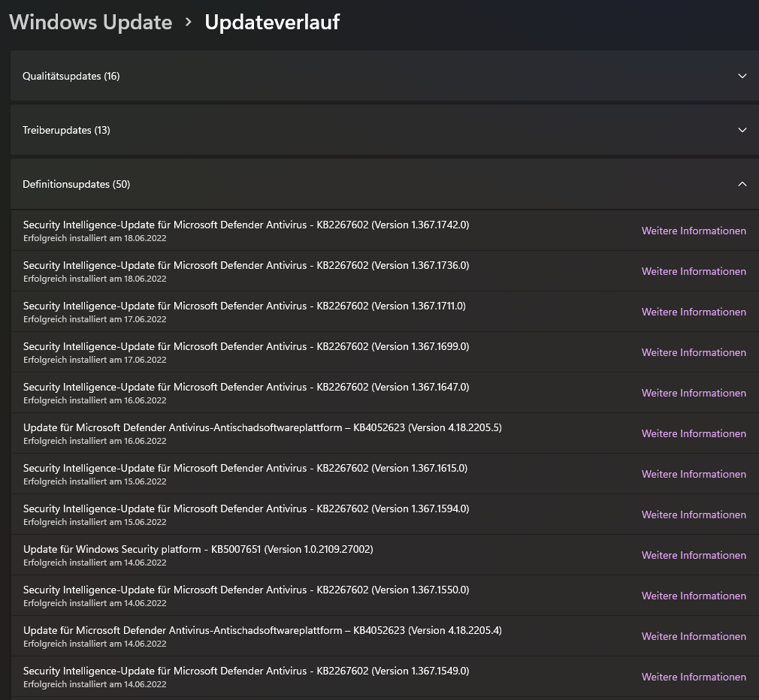
Task: Select the update entry Version 1.367.1549.0
Action: pos(385,677)
